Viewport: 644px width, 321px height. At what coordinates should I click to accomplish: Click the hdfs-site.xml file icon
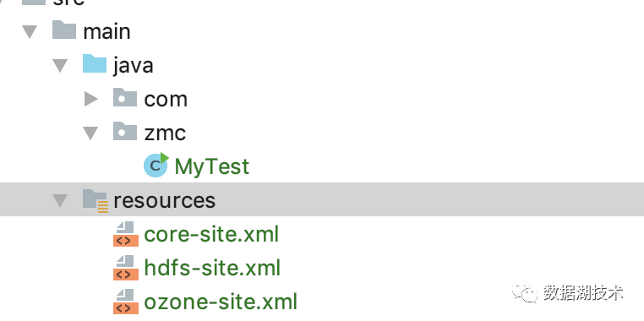126,268
